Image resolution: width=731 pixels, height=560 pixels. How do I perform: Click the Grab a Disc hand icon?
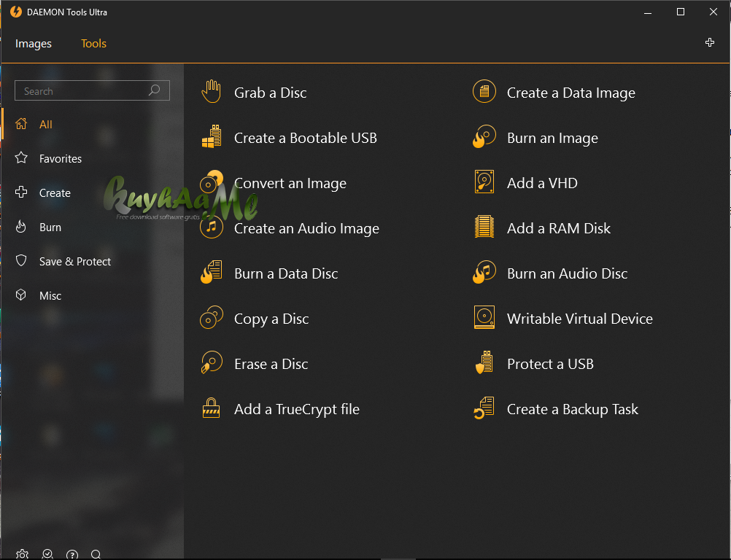pos(211,91)
